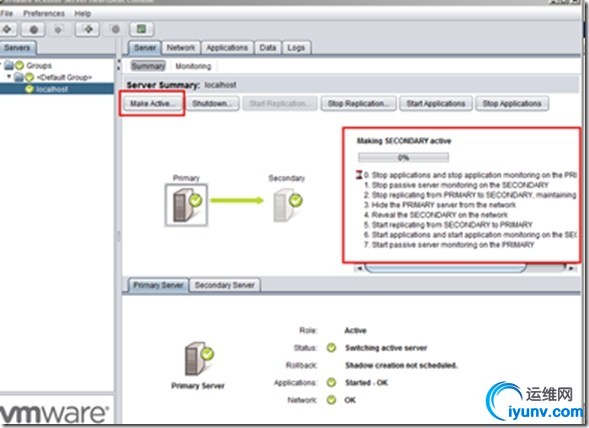
Task: Click the small gear toolbar icon
Action: 58,29
